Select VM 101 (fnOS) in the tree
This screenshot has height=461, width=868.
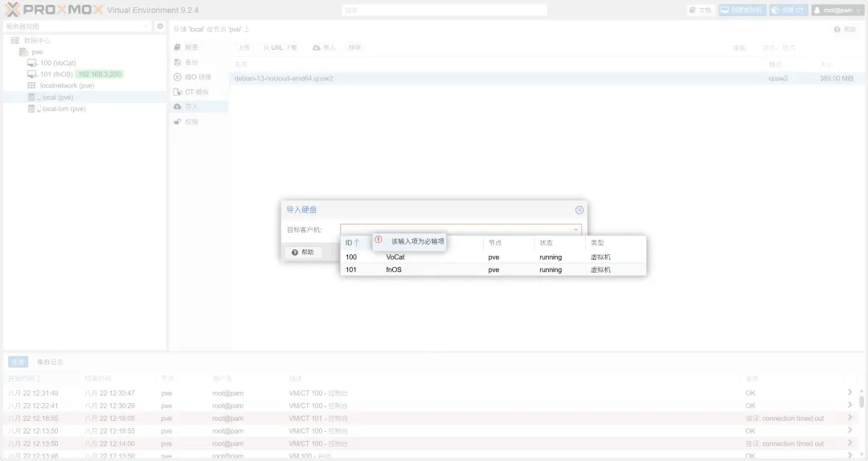point(56,74)
